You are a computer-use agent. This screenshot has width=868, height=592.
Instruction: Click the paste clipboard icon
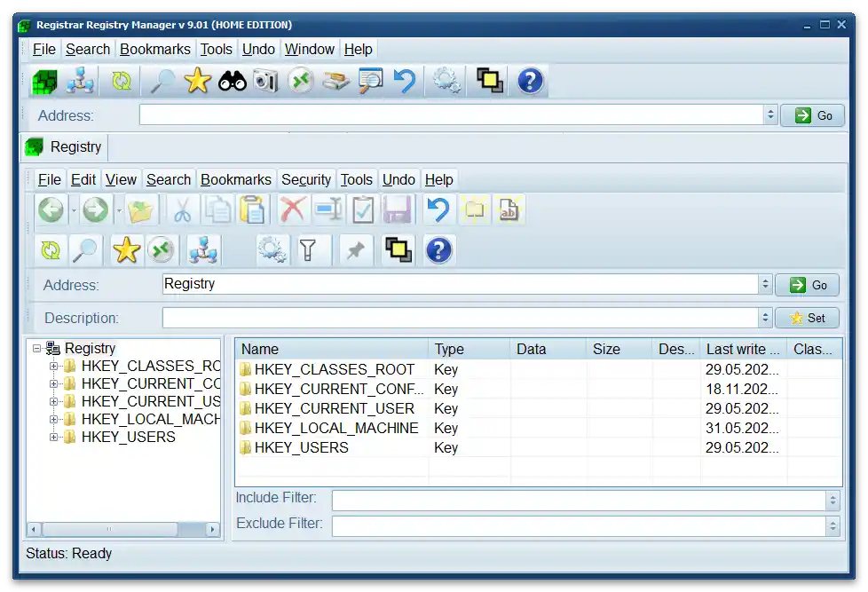point(252,210)
